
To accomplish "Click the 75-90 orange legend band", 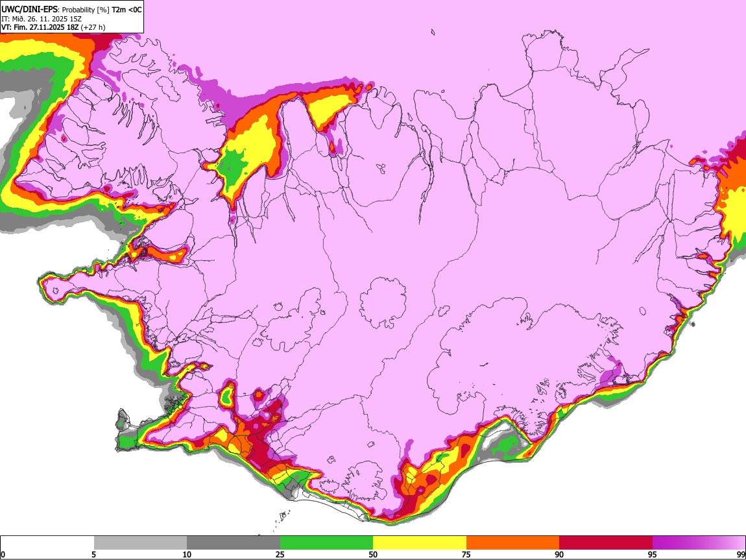I will point(512,543).
